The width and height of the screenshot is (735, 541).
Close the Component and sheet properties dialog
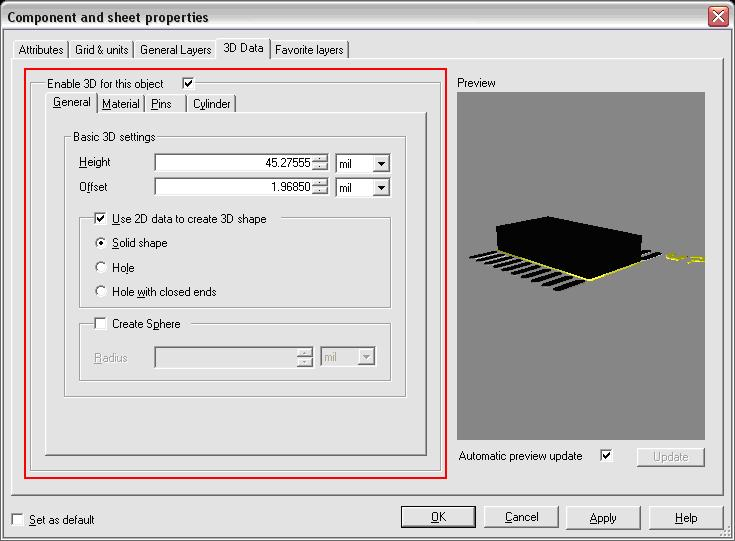coord(718,16)
